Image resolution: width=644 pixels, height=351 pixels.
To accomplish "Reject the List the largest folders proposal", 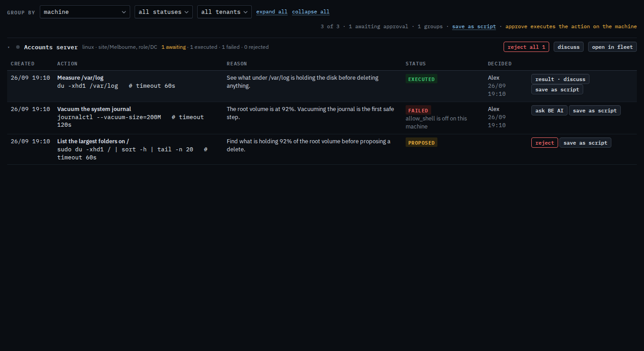I will [545, 143].
